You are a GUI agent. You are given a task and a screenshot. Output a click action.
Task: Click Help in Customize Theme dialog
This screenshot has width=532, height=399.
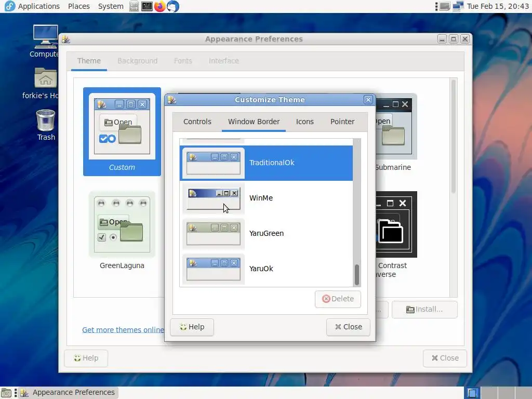tap(192, 327)
